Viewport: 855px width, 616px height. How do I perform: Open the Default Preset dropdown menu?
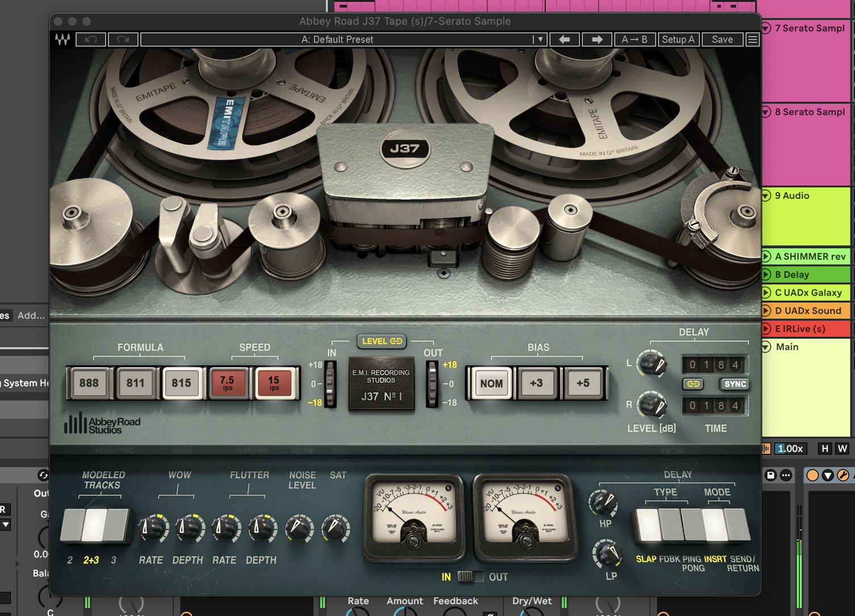(x=540, y=40)
